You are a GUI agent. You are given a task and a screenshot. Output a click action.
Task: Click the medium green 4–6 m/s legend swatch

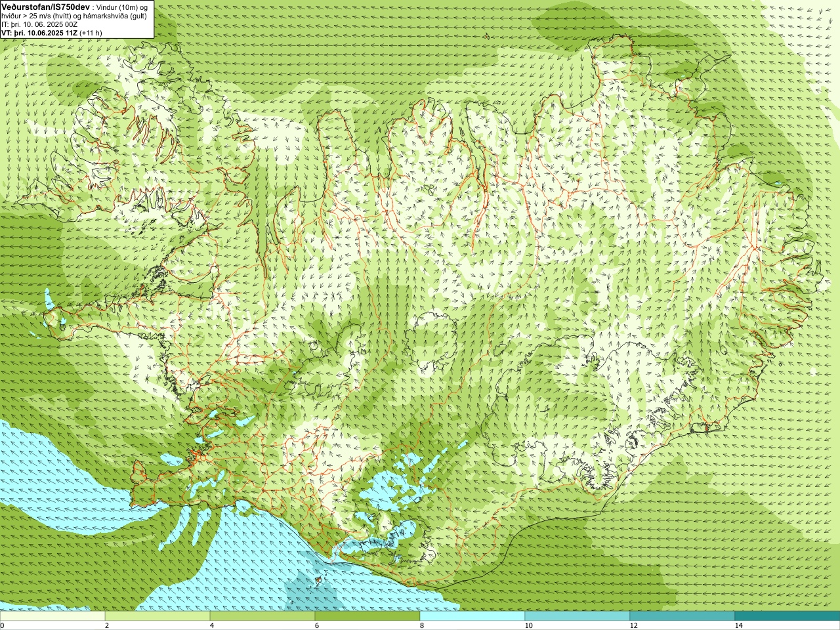point(262,616)
